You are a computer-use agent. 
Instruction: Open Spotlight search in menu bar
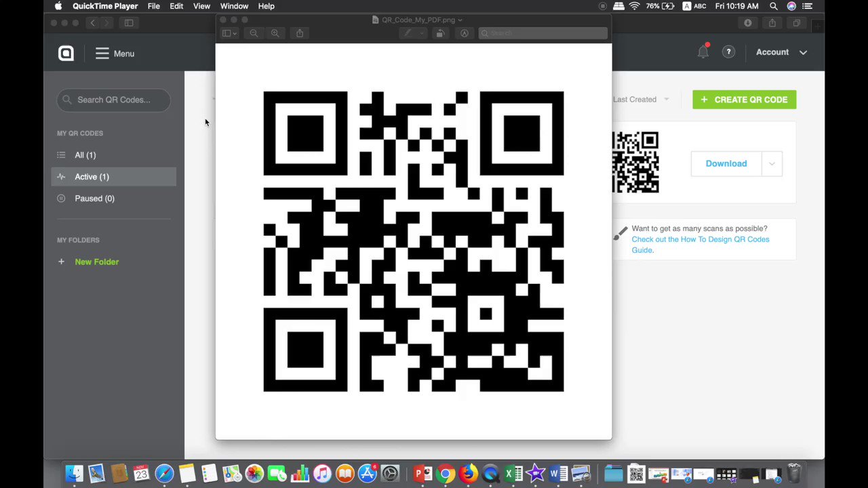click(x=774, y=6)
